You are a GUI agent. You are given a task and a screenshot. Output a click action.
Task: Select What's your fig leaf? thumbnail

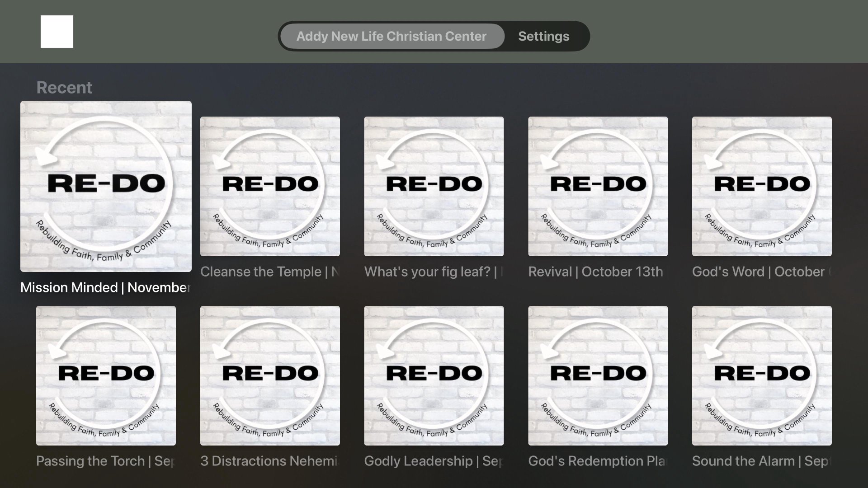click(434, 186)
